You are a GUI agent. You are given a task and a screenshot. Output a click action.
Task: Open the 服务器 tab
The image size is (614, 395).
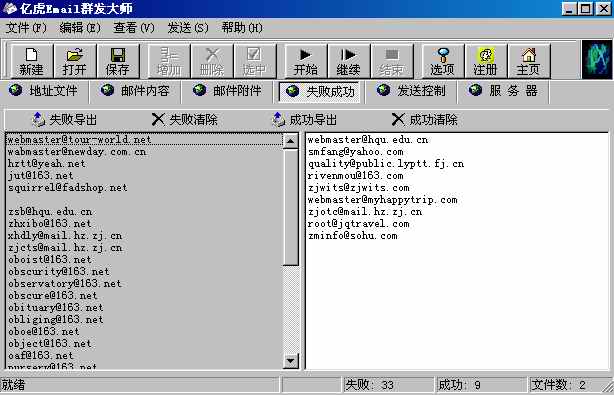pyautogui.click(x=504, y=91)
